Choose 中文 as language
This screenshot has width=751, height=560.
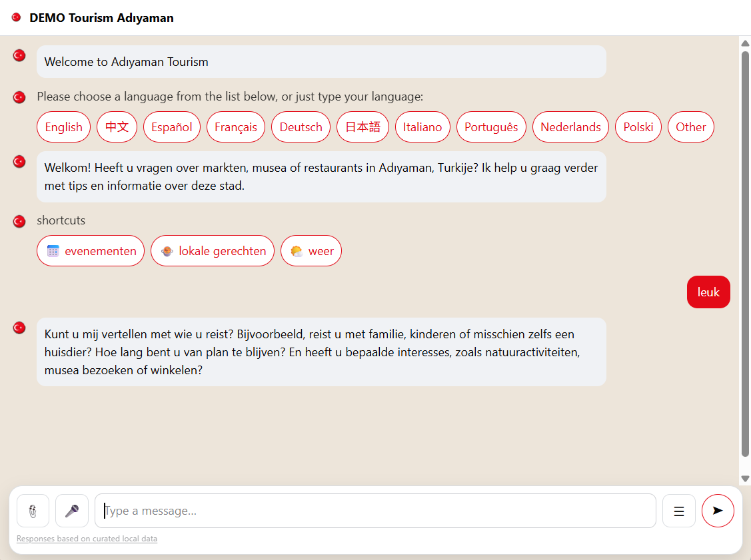point(117,127)
